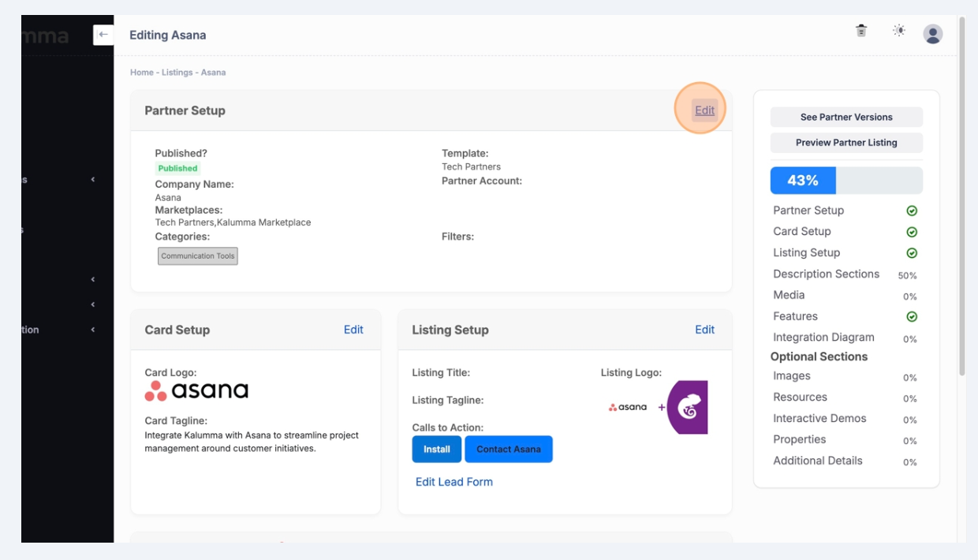
Task: Open See Partner Versions
Action: point(846,117)
